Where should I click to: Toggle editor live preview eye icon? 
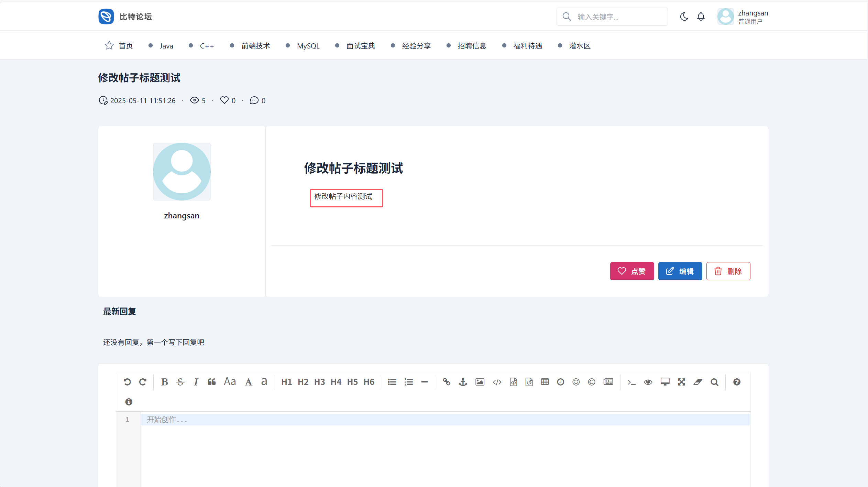pos(648,382)
